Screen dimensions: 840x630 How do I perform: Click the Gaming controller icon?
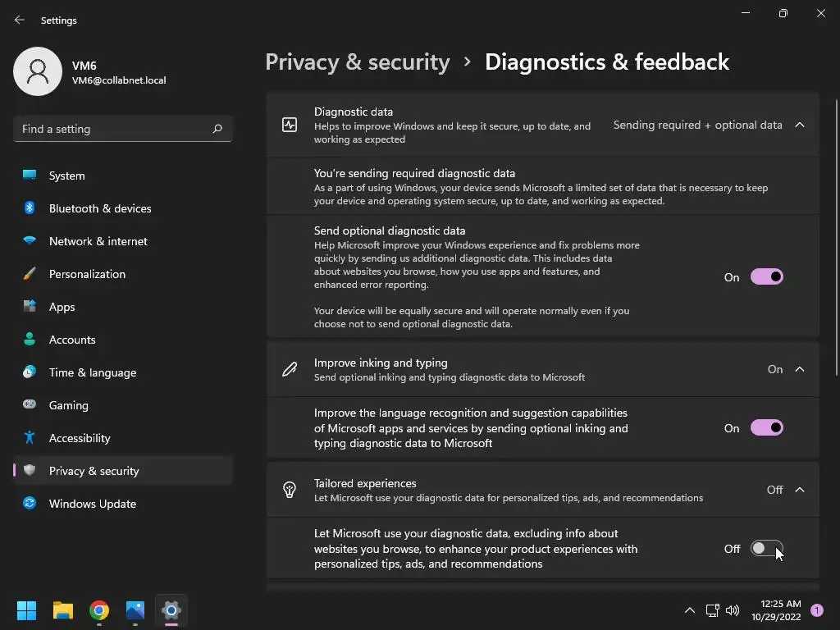pos(30,404)
